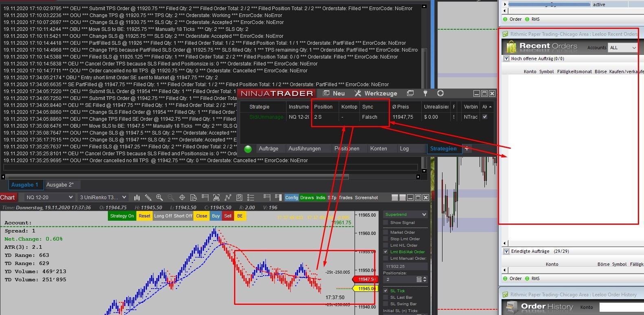Viewport: 644px width, 315px height.
Task: Open the Supertrend dropdown
Action: click(x=405, y=215)
